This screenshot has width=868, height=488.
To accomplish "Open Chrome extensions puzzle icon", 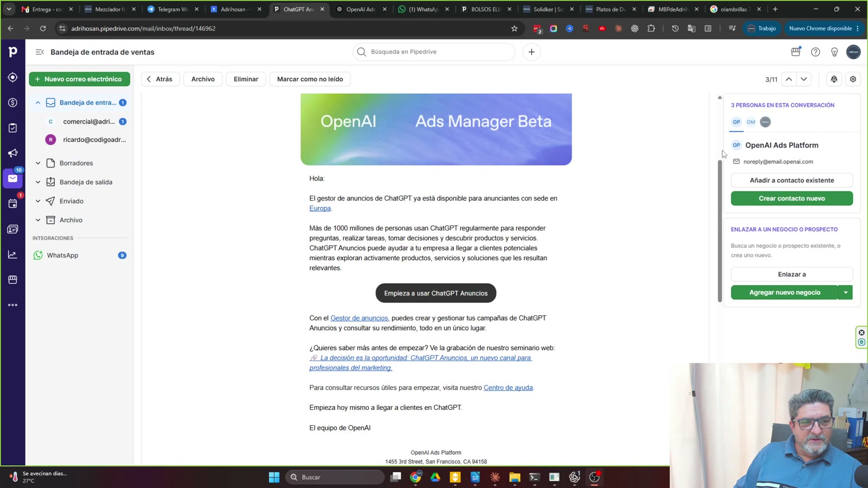I will [x=651, y=28].
